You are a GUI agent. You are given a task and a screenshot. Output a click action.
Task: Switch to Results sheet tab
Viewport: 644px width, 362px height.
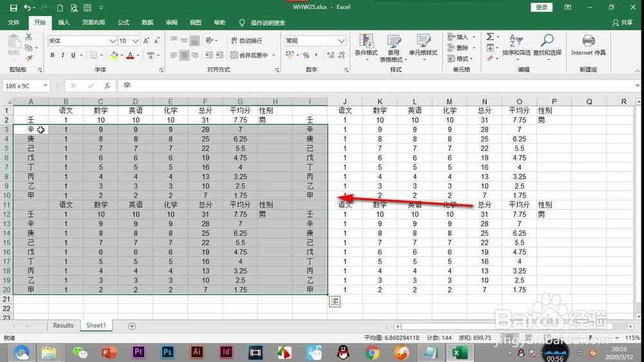coord(63,325)
